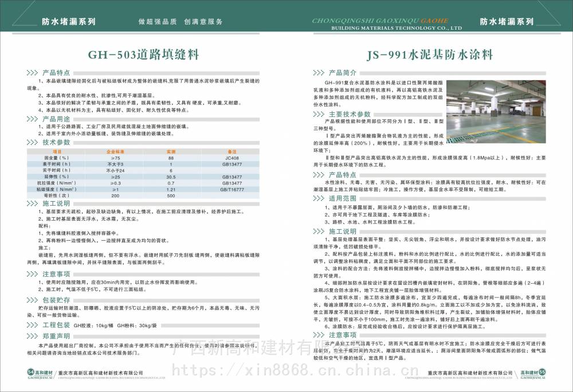
Task: Click table header "企业标准"
Action: click(x=116, y=152)
